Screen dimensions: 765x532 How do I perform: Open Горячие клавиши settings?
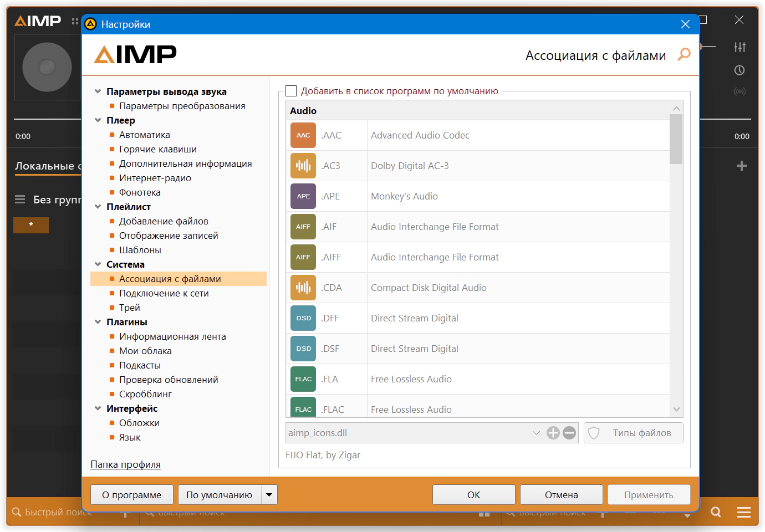pos(158,149)
